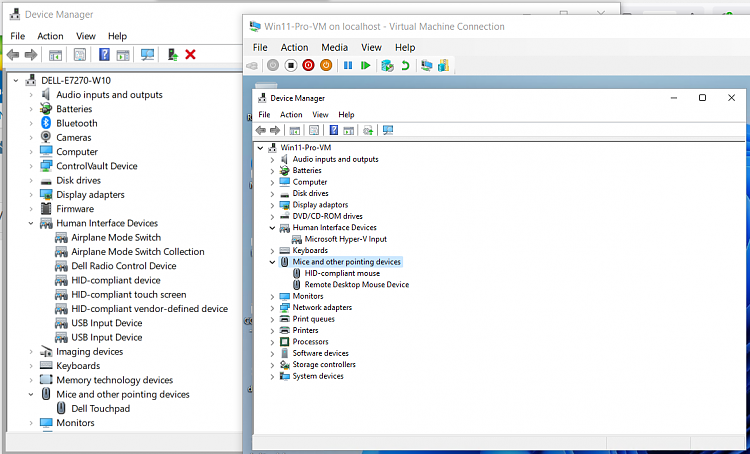750x454 pixels.
Task: Collapse Mice and other pointing devices in host tree
Action: [x=31, y=395]
